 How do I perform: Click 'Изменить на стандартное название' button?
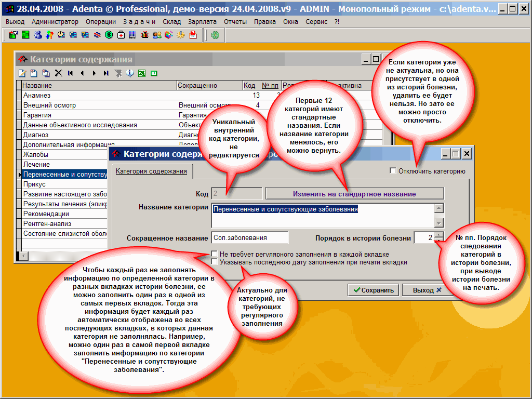click(x=354, y=194)
